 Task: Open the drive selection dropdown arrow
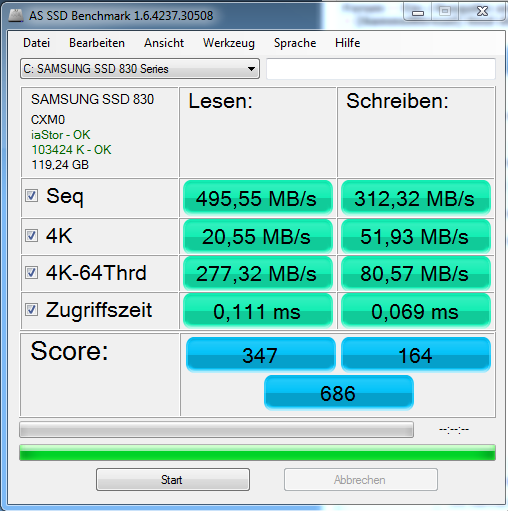point(251,69)
